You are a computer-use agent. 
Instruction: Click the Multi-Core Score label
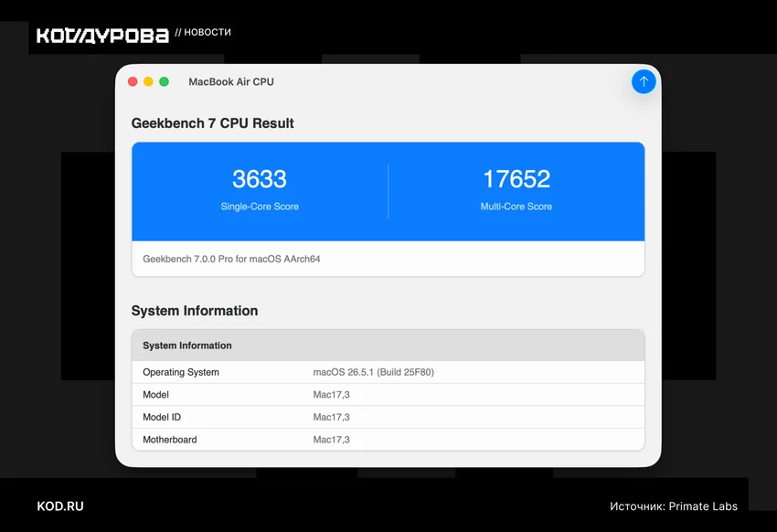click(516, 207)
